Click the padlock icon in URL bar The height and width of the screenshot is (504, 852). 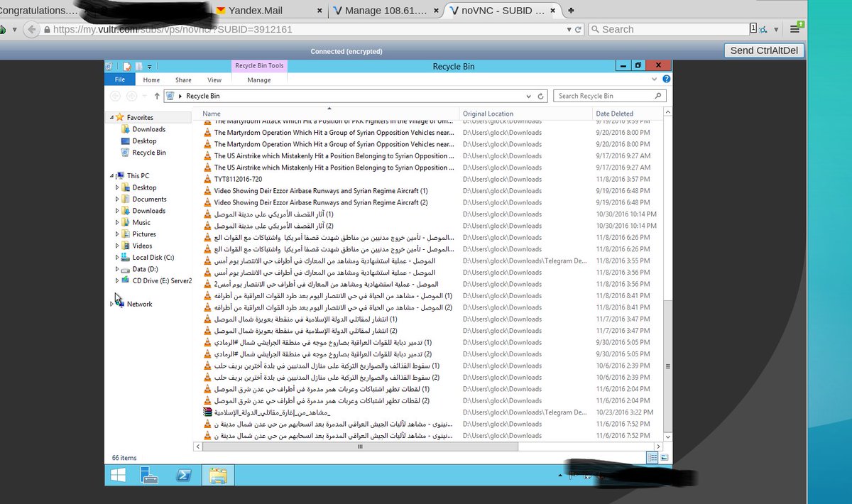click(47, 30)
